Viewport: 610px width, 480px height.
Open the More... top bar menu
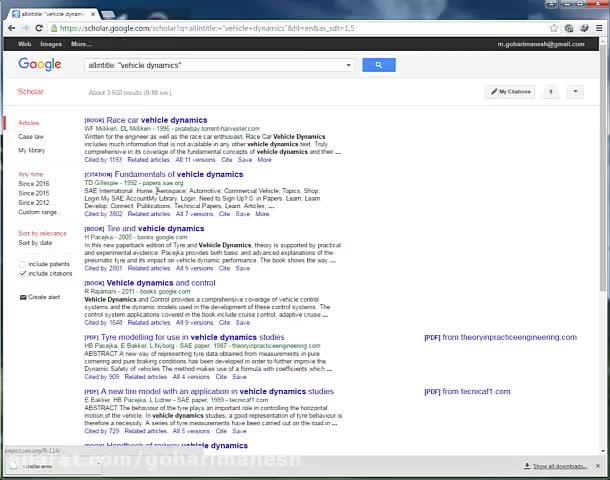click(81, 44)
